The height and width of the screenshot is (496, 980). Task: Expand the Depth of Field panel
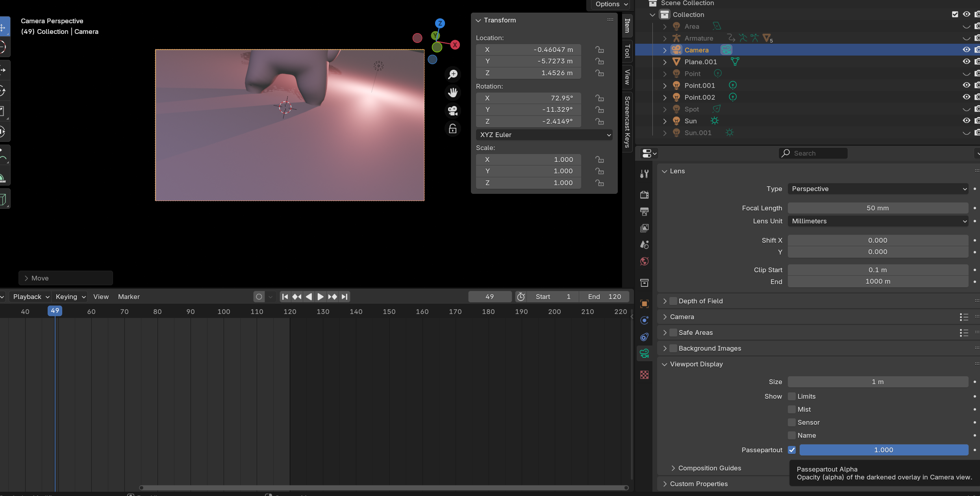tap(665, 301)
